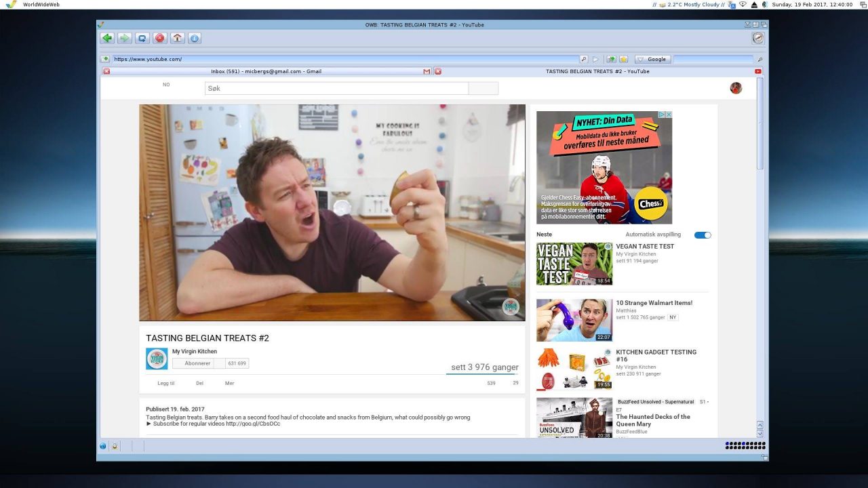This screenshot has width=868, height=488.
Task: Open the user avatar in the YouTube header
Action: [x=736, y=88]
